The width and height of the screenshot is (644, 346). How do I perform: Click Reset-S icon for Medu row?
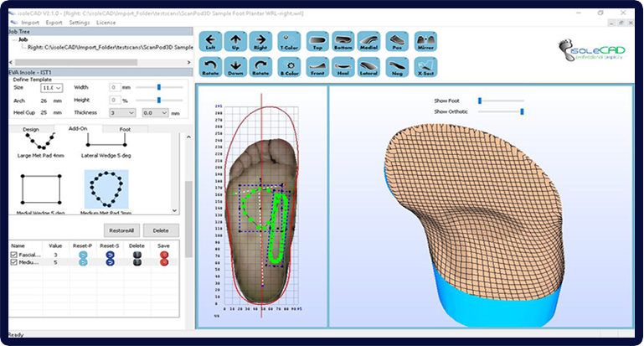tap(110, 262)
